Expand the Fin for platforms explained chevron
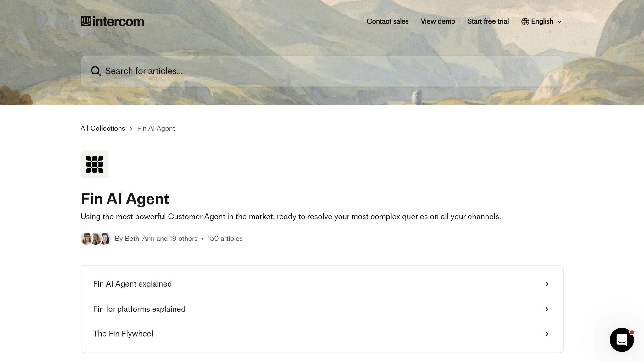Screen dimensions: 644x362 point(547,309)
